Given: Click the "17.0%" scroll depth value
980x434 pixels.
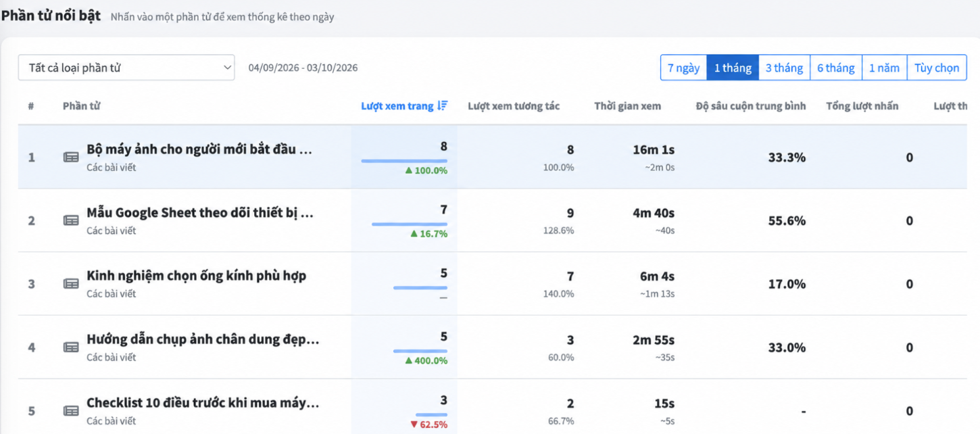Looking at the screenshot, I should click(787, 284).
